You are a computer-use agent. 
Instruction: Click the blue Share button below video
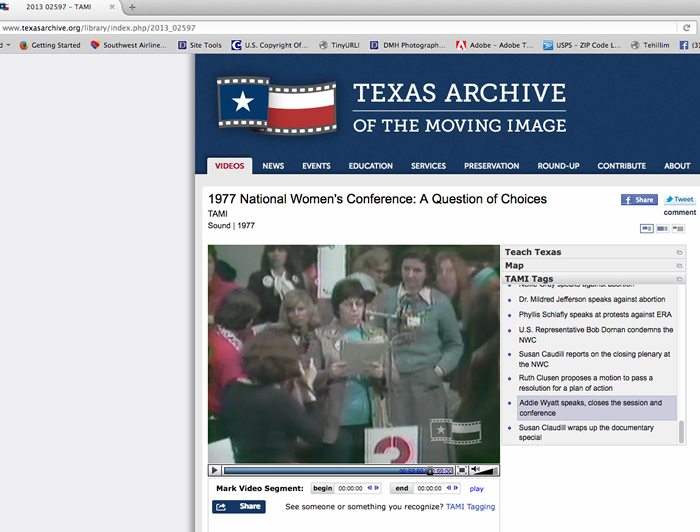click(238, 506)
